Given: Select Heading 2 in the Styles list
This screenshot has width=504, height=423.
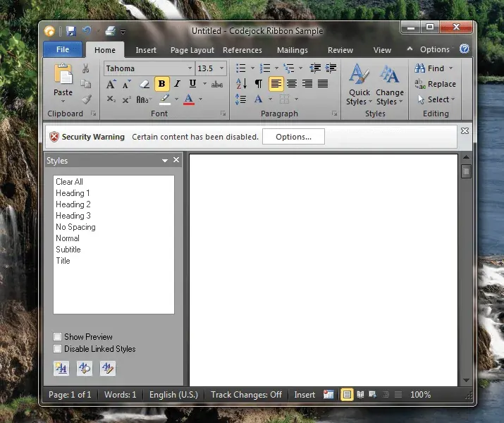Looking at the screenshot, I should 73,204.
